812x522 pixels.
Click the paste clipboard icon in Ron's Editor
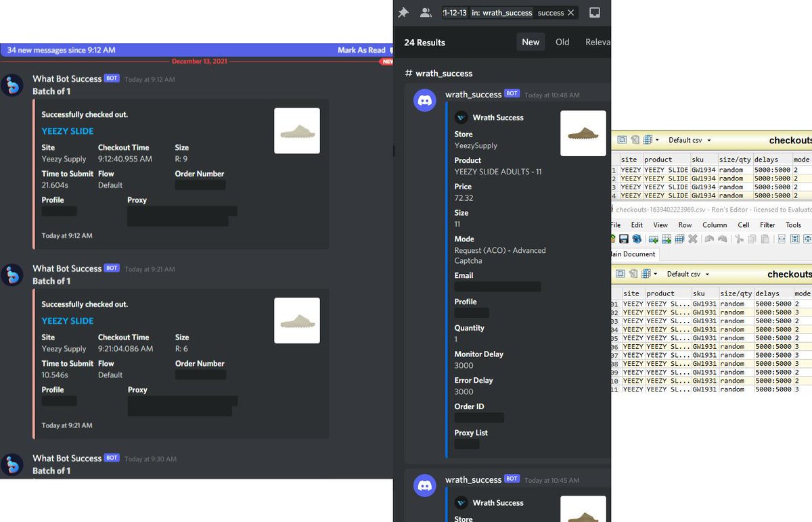pyautogui.click(x=765, y=239)
